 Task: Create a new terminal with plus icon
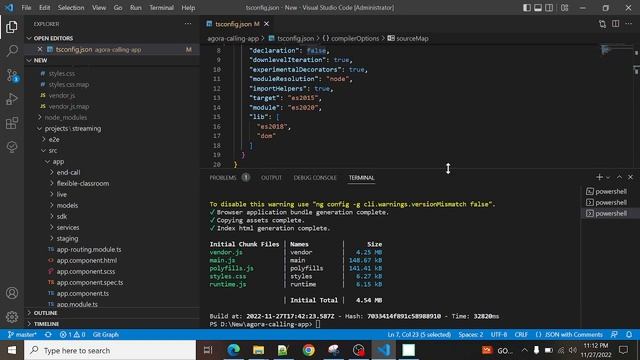[599, 177]
